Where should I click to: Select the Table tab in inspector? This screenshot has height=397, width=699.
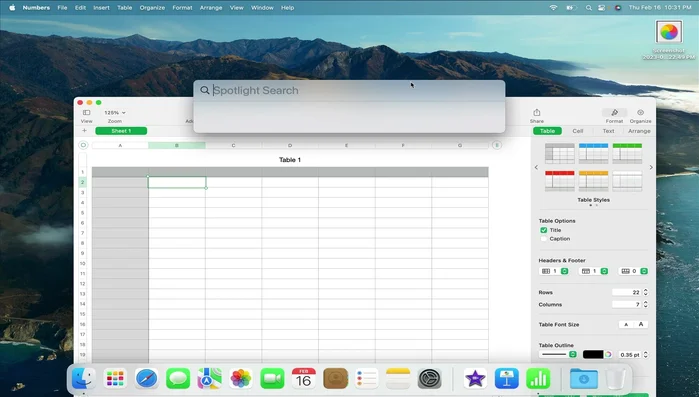[x=547, y=131]
